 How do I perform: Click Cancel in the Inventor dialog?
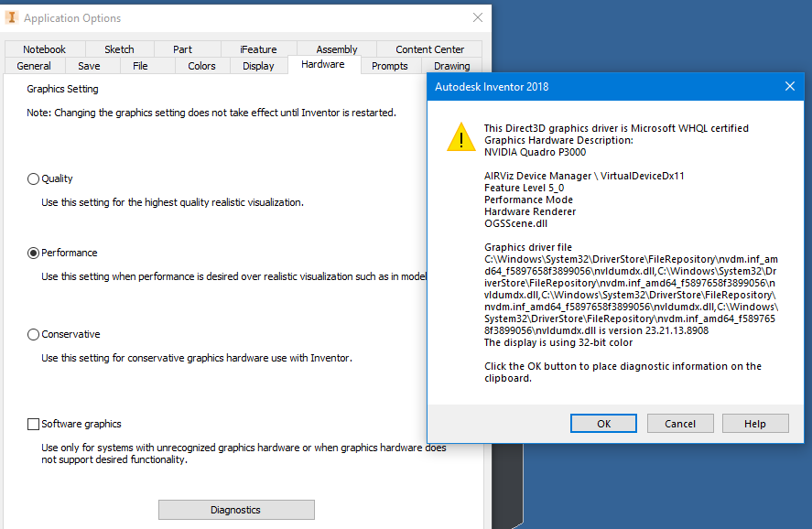pos(680,424)
